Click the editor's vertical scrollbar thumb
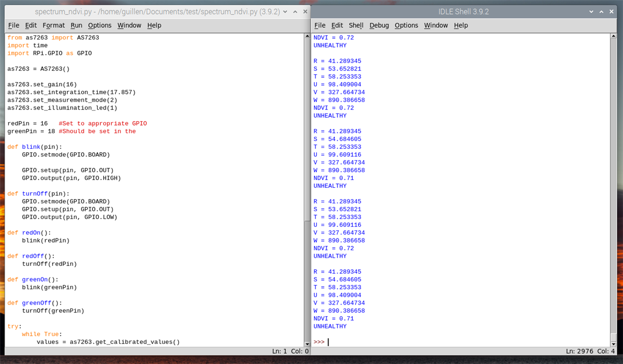 (307, 130)
